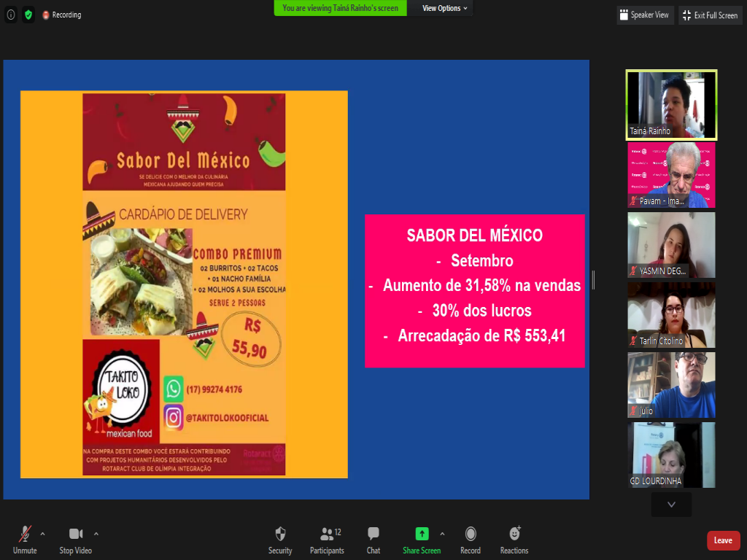Image resolution: width=747 pixels, height=560 pixels.
Task: Click the meeting information icon
Action: 11,15
